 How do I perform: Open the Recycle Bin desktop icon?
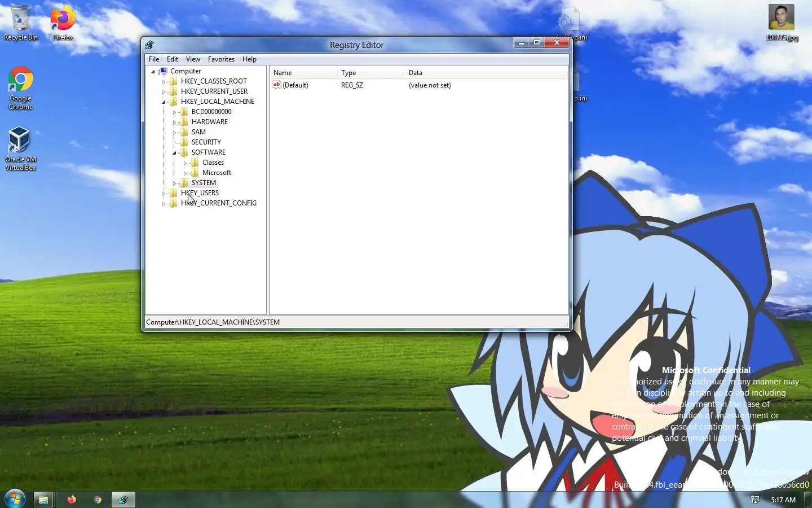pyautogui.click(x=21, y=23)
